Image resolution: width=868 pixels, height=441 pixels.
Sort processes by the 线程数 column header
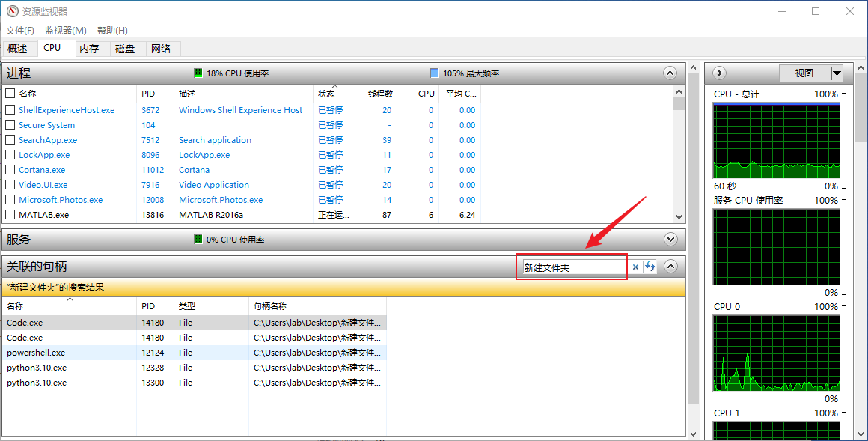(x=376, y=94)
